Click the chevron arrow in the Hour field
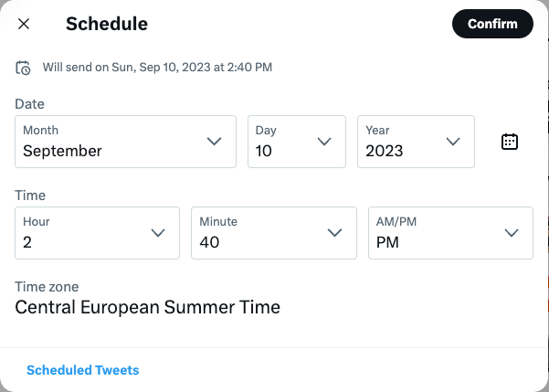Screen dimensions: 549x392 (x=158, y=233)
